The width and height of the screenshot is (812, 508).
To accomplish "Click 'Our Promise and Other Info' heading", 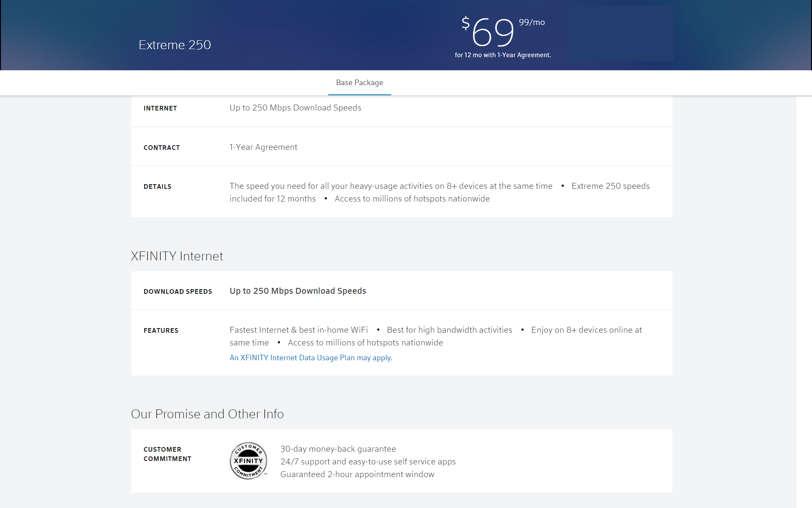I will (207, 414).
